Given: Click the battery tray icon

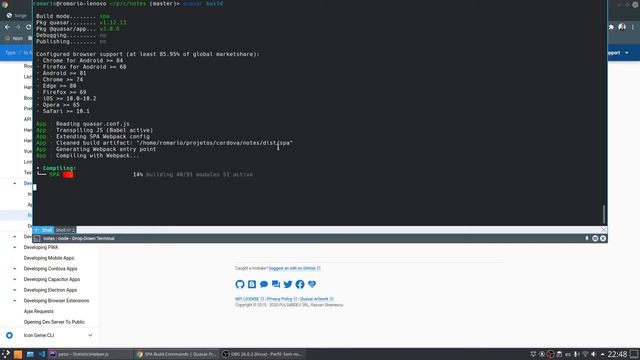Looking at the screenshot, I should click(x=576, y=354).
